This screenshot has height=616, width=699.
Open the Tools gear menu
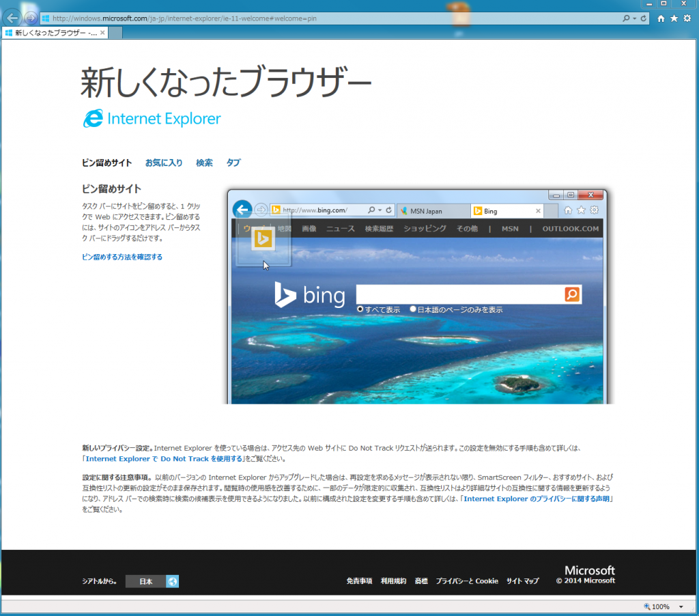tap(687, 18)
